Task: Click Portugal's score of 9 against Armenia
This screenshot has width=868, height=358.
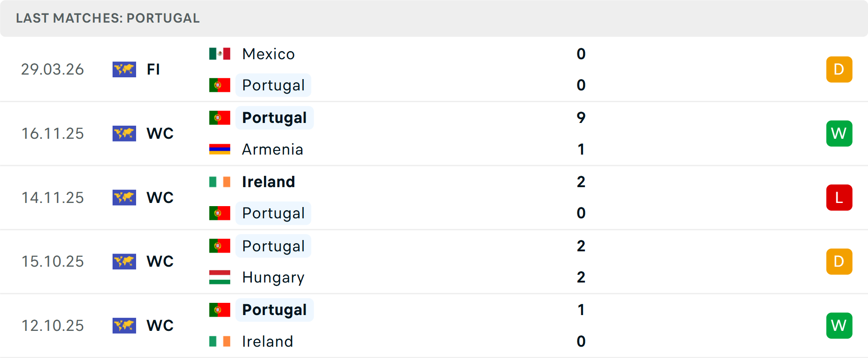Action: tap(581, 118)
